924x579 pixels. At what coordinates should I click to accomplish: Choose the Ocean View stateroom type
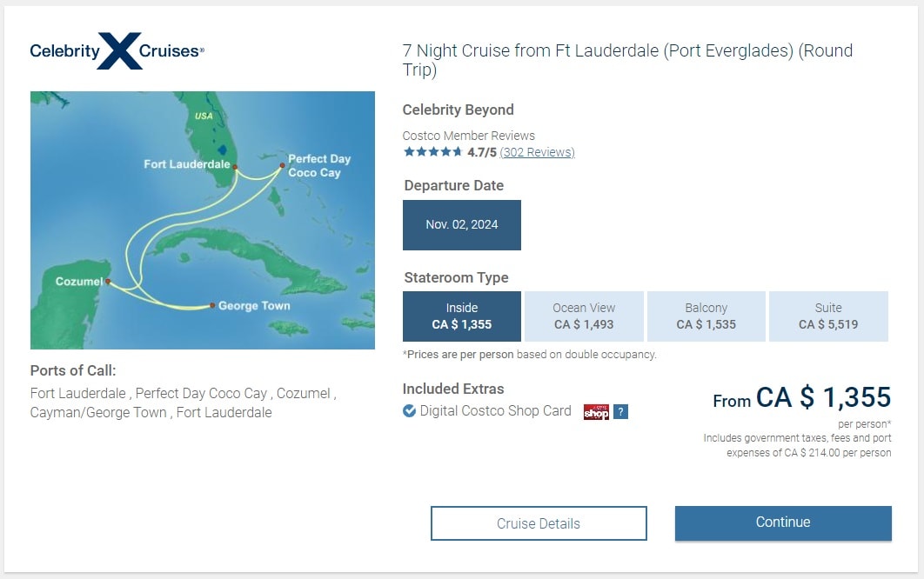point(584,316)
